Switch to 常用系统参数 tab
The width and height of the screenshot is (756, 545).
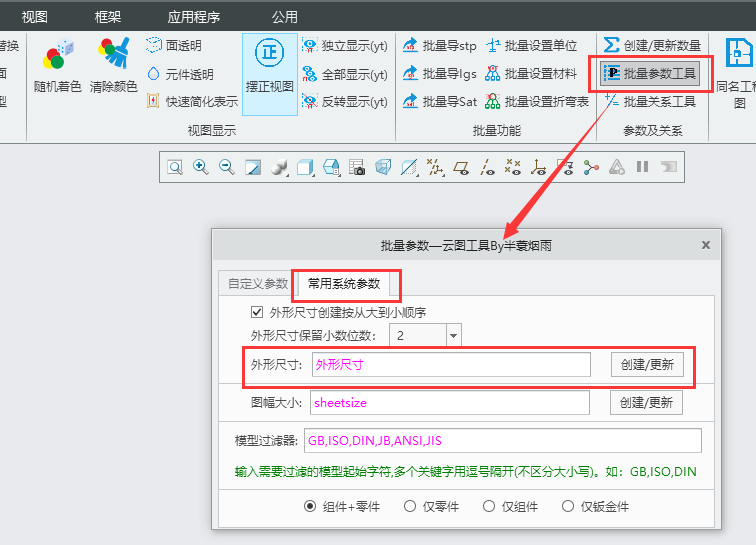[x=344, y=284]
